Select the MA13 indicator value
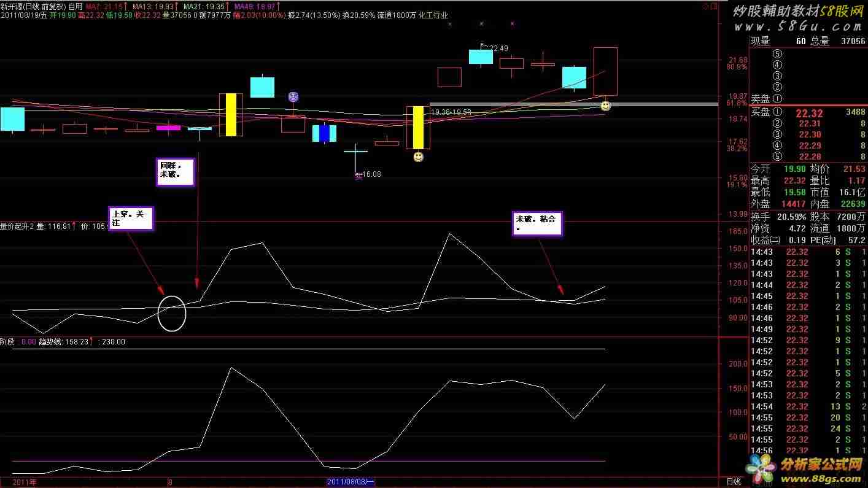Viewport: 868px width, 488px height. click(x=157, y=6)
